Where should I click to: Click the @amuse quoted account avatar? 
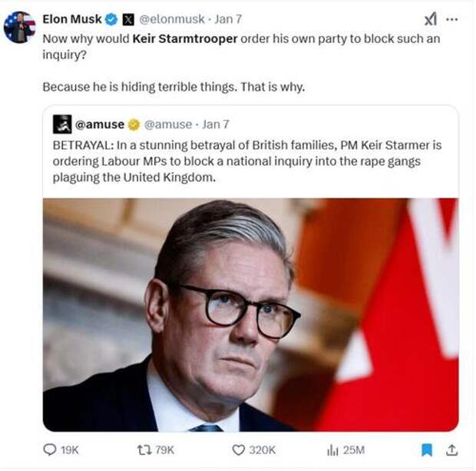coord(62,124)
